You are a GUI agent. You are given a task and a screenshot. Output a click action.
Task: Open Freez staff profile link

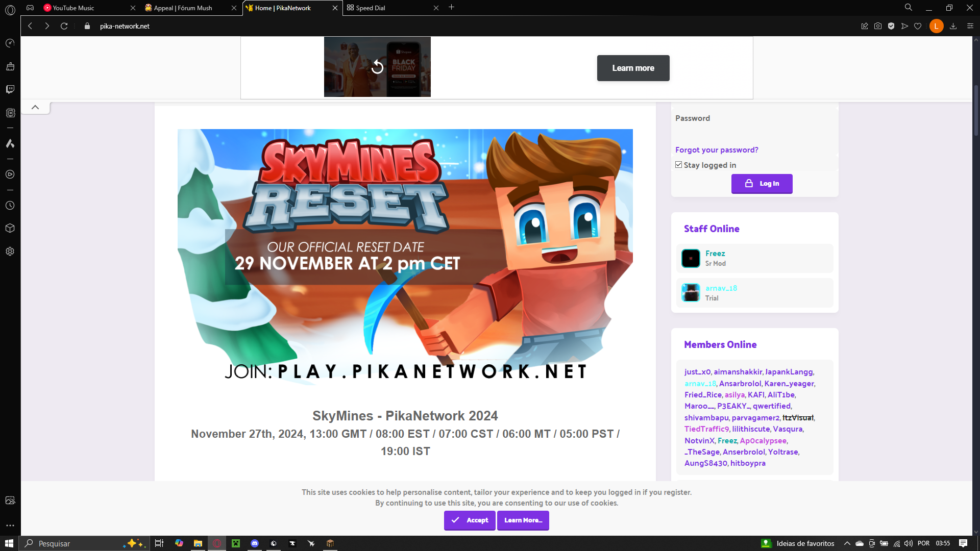pos(715,254)
